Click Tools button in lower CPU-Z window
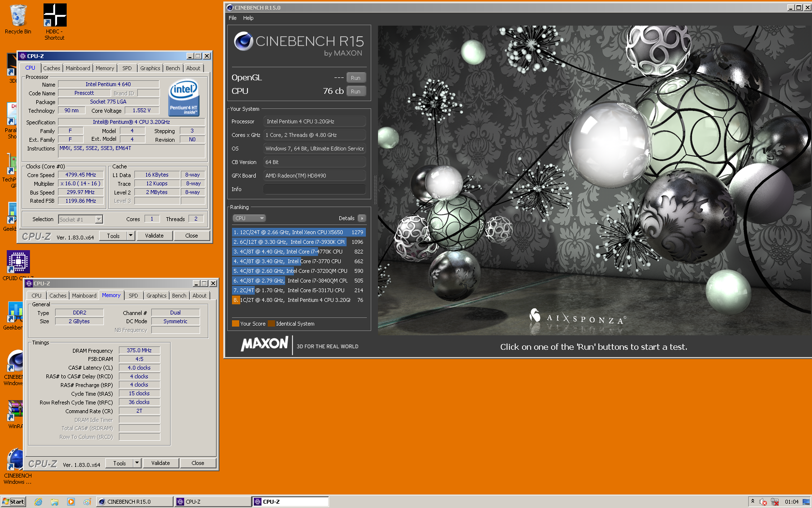The width and height of the screenshot is (812, 508). 120,463
